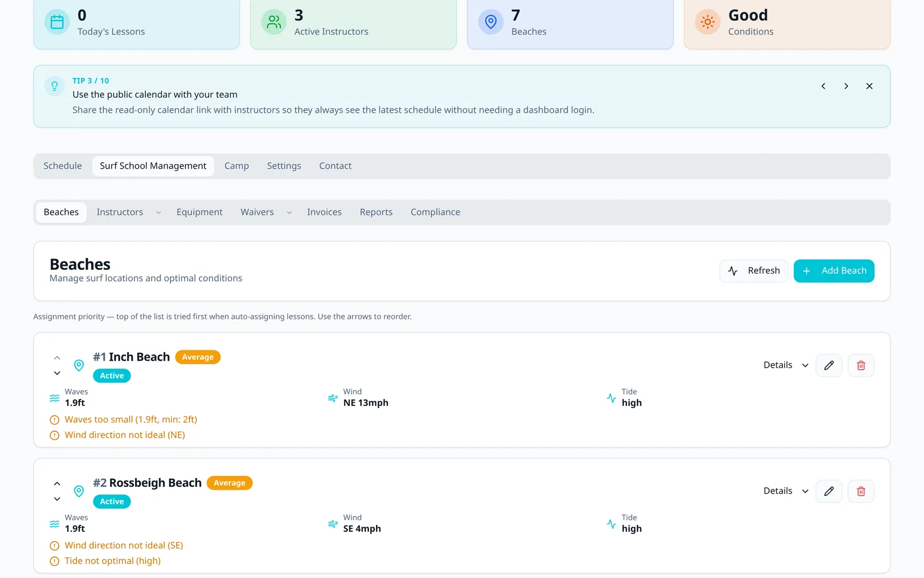
Task: Move Inch Beach down in priority
Action: coord(57,373)
